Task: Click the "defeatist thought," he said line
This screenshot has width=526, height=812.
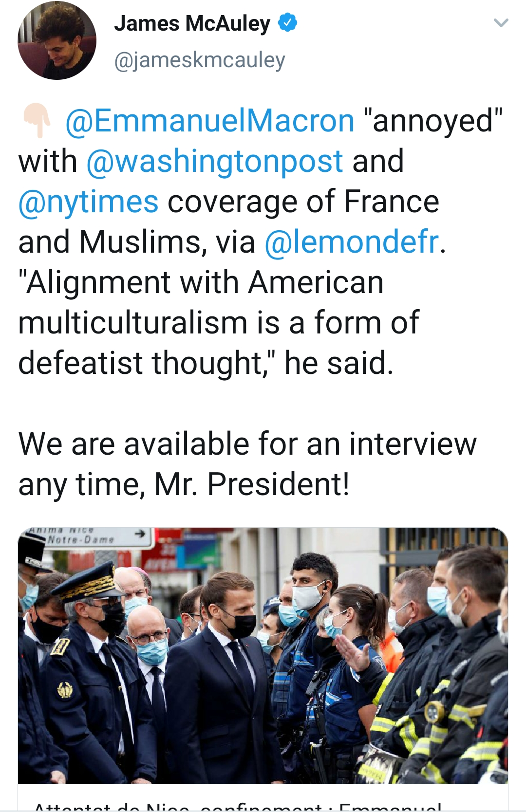Action: pyautogui.click(x=206, y=363)
